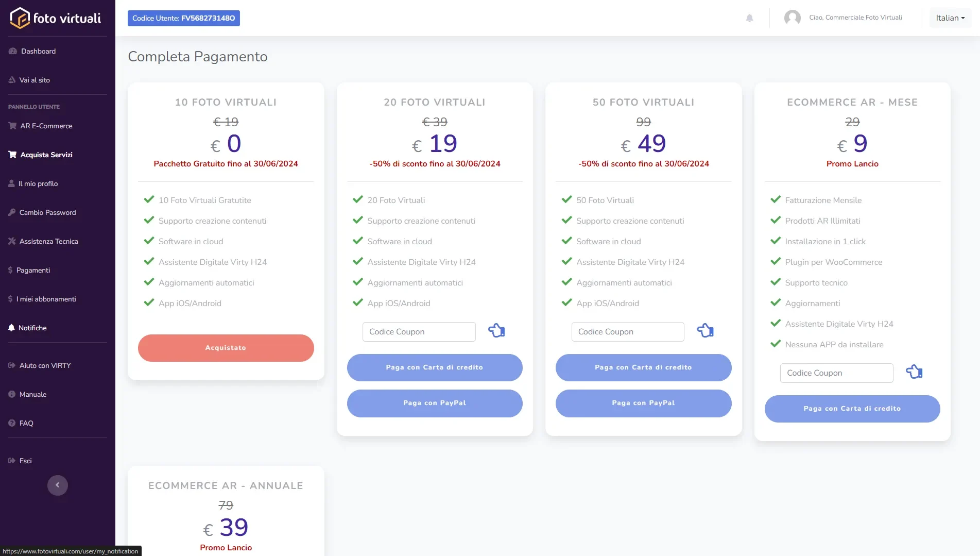
Task: Pay with PayPal for 50 Foto Virtuali
Action: pyautogui.click(x=643, y=403)
